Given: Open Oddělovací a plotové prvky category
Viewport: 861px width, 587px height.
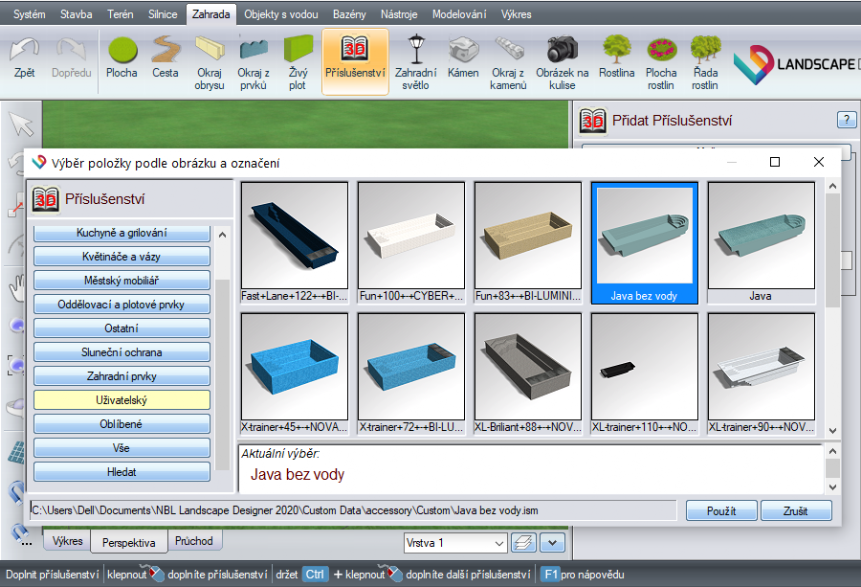Looking at the screenshot, I should (x=122, y=304).
